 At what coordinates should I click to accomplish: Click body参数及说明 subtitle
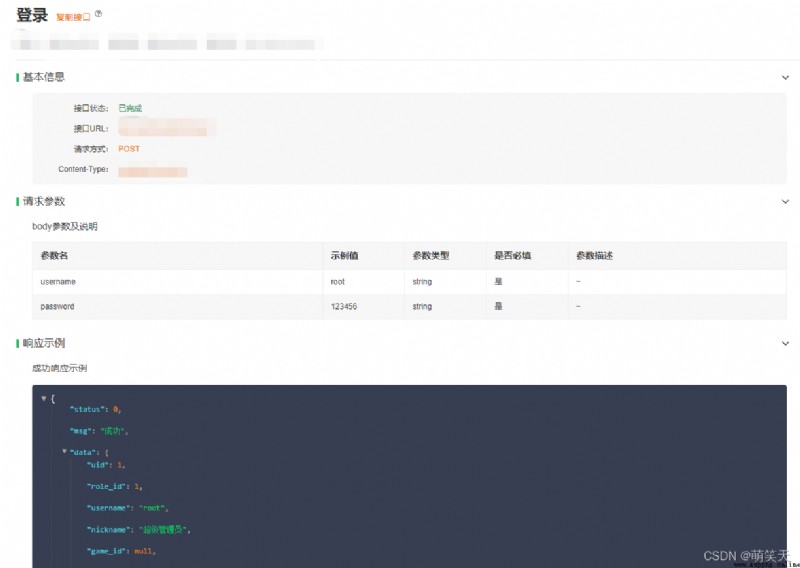[65, 227]
